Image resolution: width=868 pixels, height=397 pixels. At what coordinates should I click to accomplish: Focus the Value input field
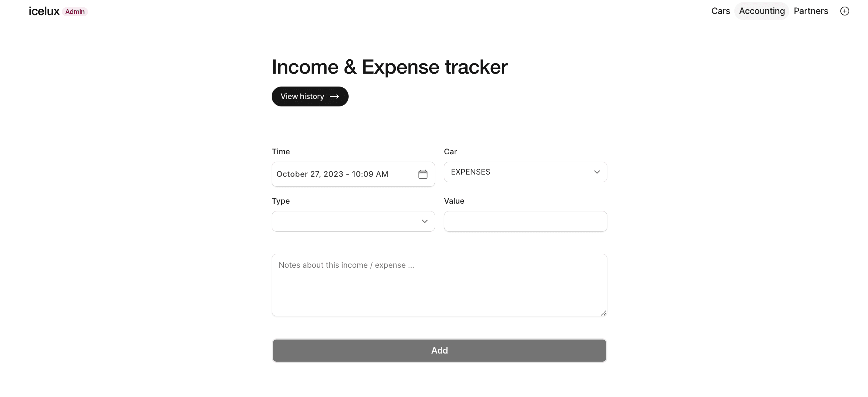point(525,221)
